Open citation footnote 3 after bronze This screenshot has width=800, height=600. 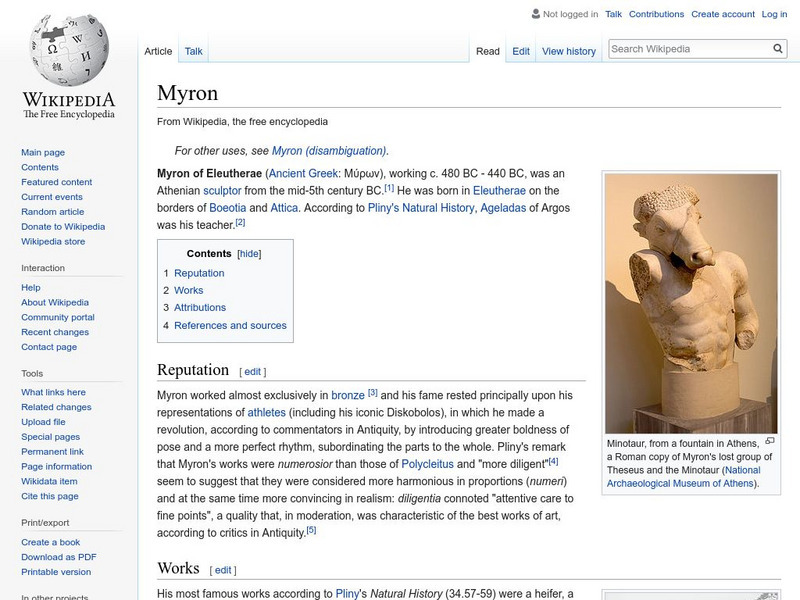coord(372,393)
